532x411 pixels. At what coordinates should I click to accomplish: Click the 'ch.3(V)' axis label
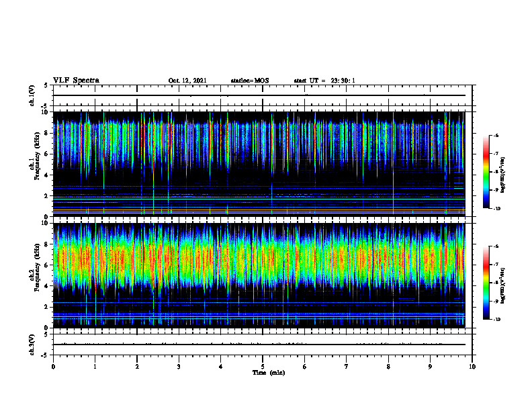[x=32, y=345]
